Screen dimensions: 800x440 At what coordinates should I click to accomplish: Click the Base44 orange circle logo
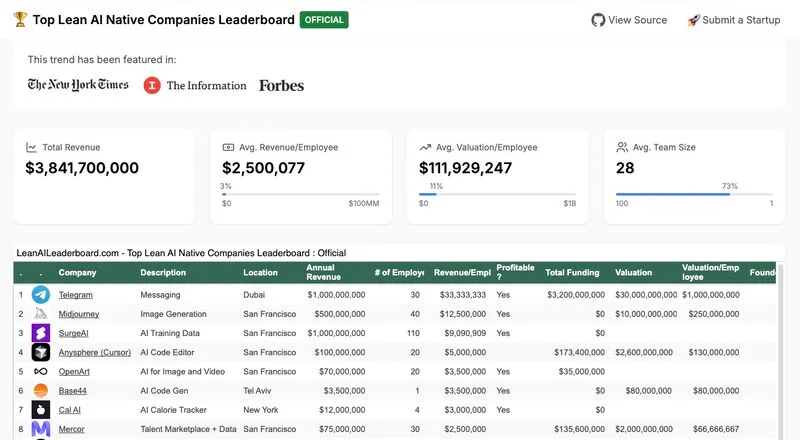pyautogui.click(x=41, y=390)
